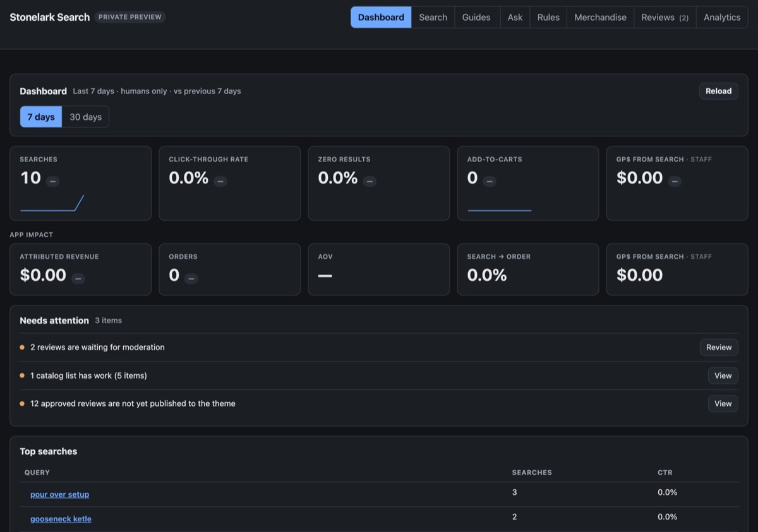Image resolution: width=758 pixels, height=532 pixels.
Task: Click '2 reviews are waiting for moderation'
Action: [97, 347]
